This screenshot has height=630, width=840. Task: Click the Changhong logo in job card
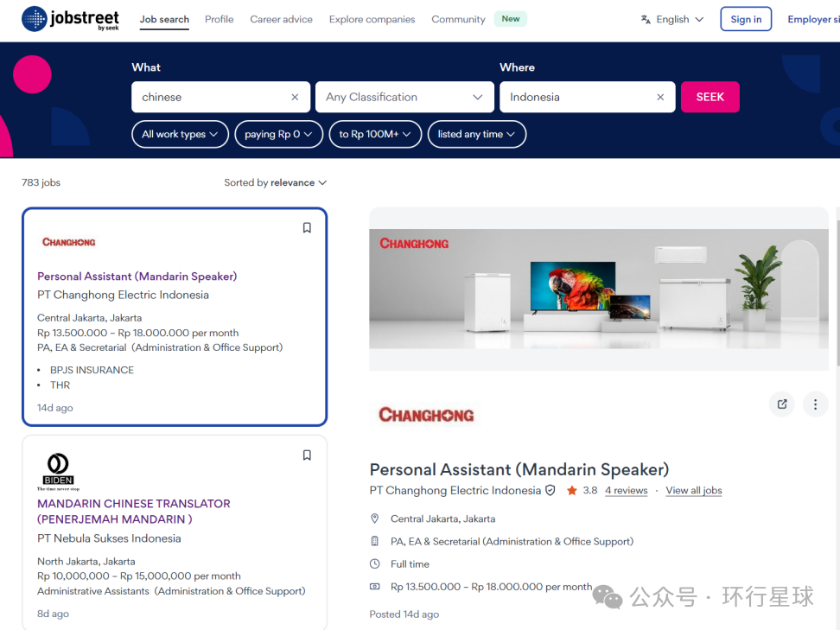click(x=68, y=242)
